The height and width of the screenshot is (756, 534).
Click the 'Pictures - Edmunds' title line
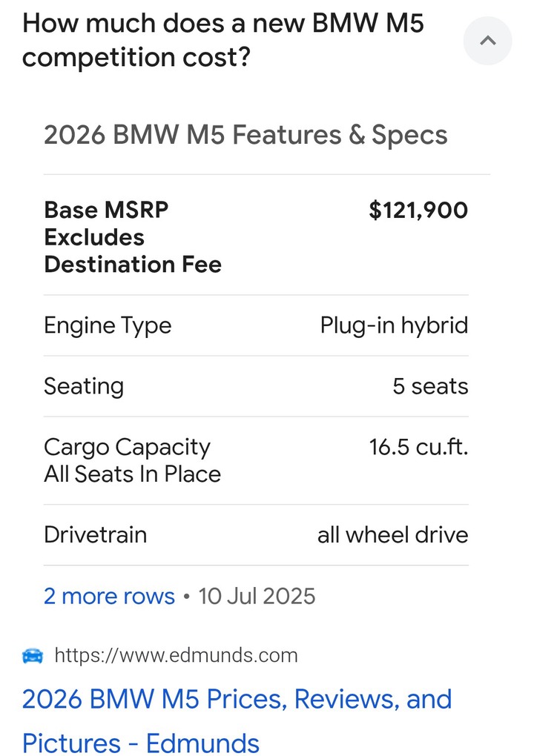pyautogui.click(x=141, y=743)
